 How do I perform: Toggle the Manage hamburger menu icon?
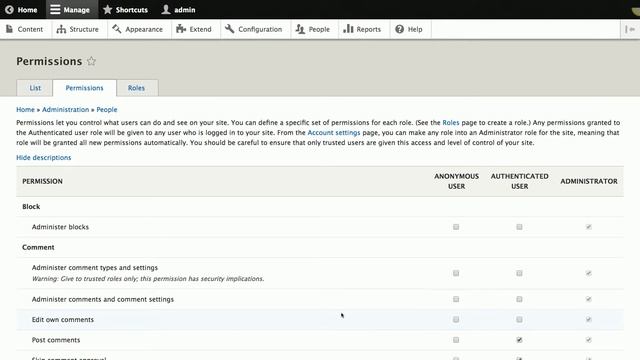(55, 9)
